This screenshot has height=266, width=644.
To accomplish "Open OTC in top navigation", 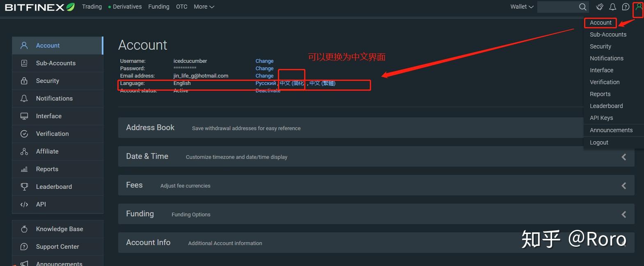I will tap(182, 7).
